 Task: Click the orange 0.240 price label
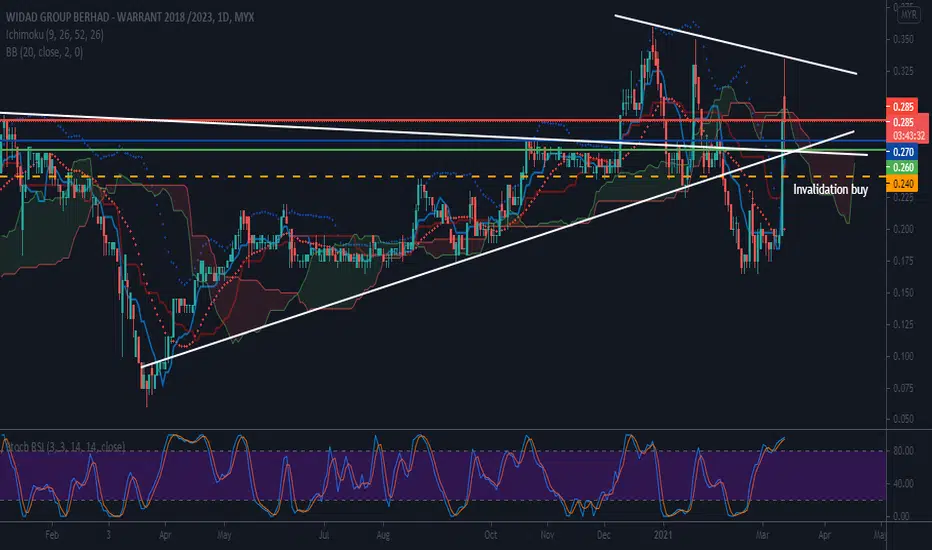pyautogui.click(x=902, y=184)
